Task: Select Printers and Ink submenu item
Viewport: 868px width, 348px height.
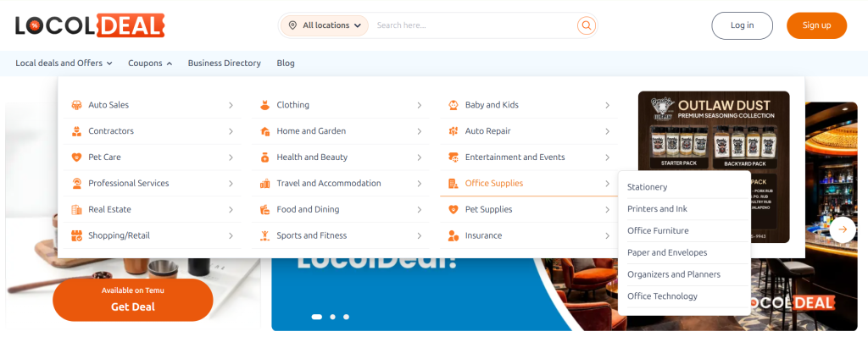Action: (x=657, y=209)
